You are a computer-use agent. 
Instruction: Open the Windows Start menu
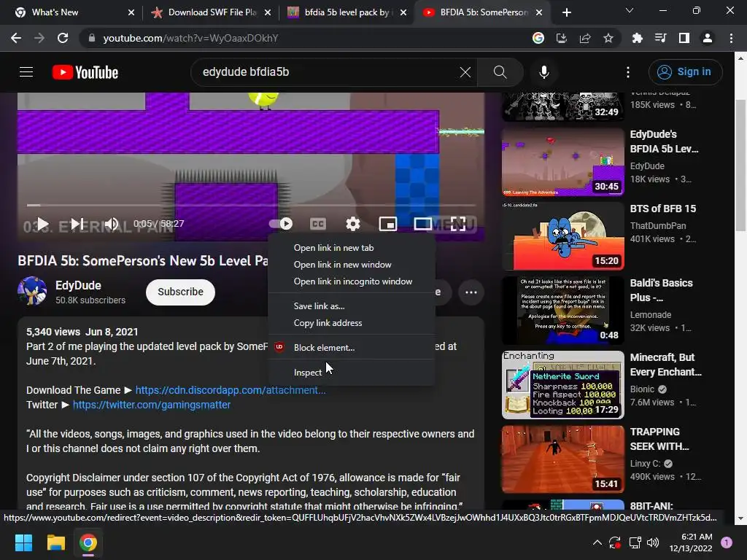23,542
